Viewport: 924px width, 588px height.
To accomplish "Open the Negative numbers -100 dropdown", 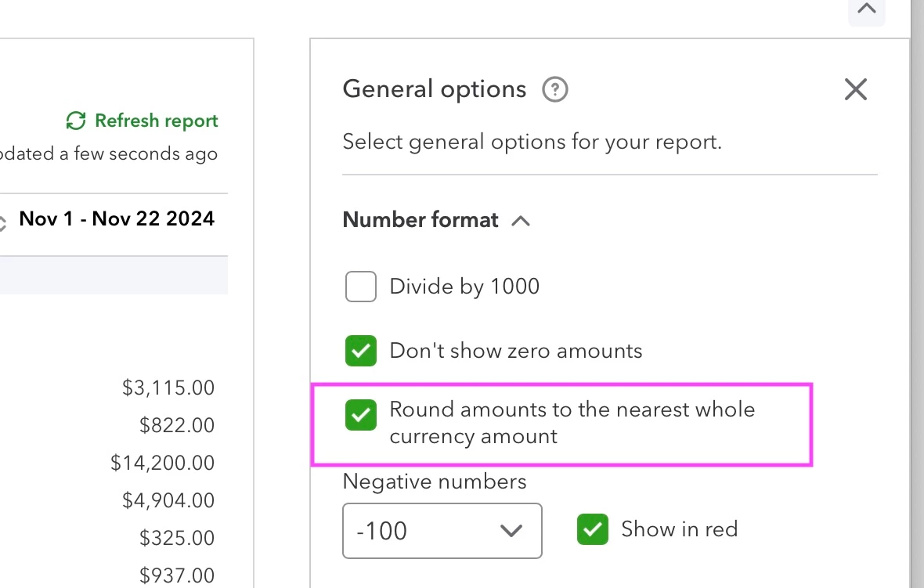I will tap(442, 531).
